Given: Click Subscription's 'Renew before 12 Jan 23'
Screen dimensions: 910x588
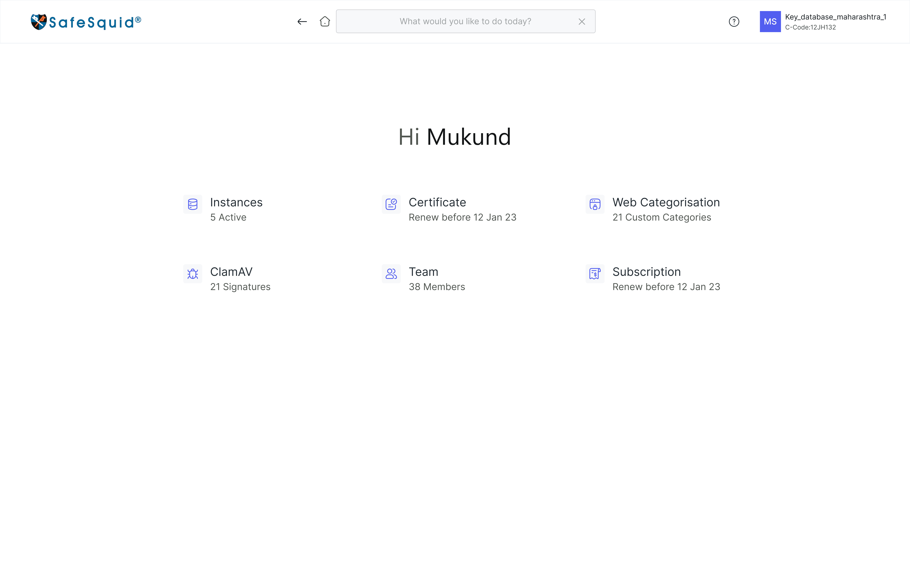Looking at the screenshot, I should (x=666, y=287).
